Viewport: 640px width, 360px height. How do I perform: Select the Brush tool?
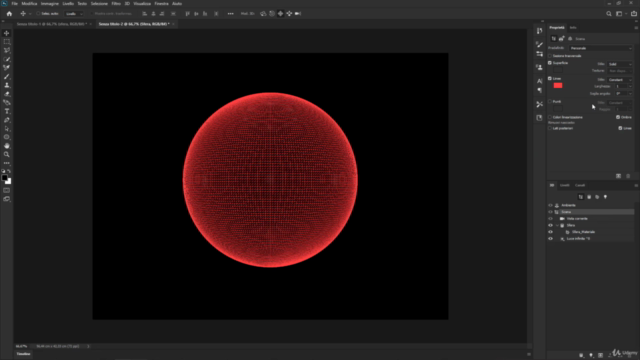click(x=7, y=76)
